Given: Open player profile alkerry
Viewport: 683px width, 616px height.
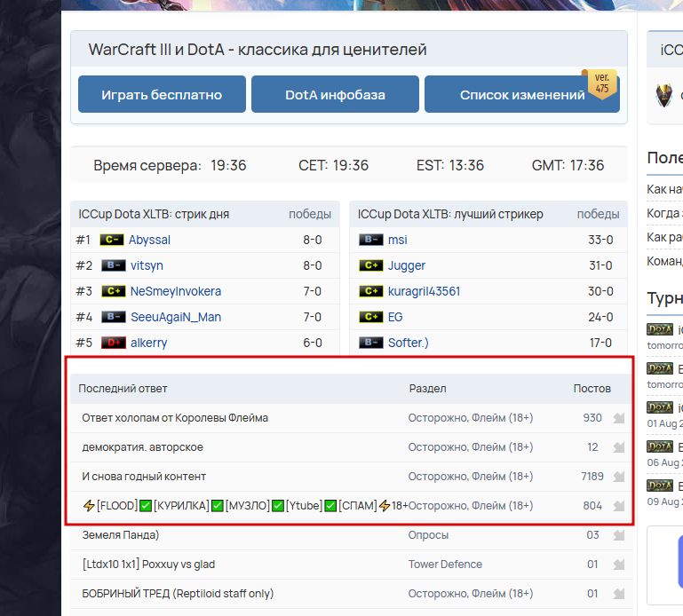Looking at the screenshot, I should click(x=148, y=343).
